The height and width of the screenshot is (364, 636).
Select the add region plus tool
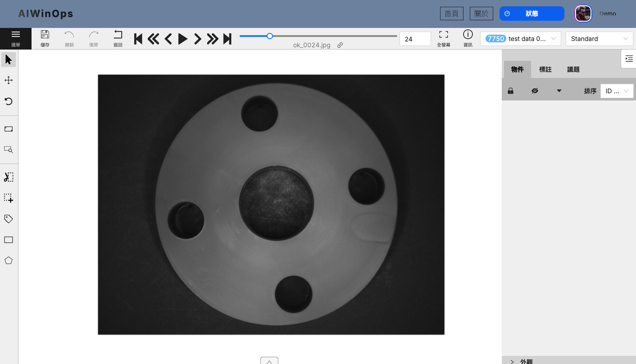pos(9,198)
